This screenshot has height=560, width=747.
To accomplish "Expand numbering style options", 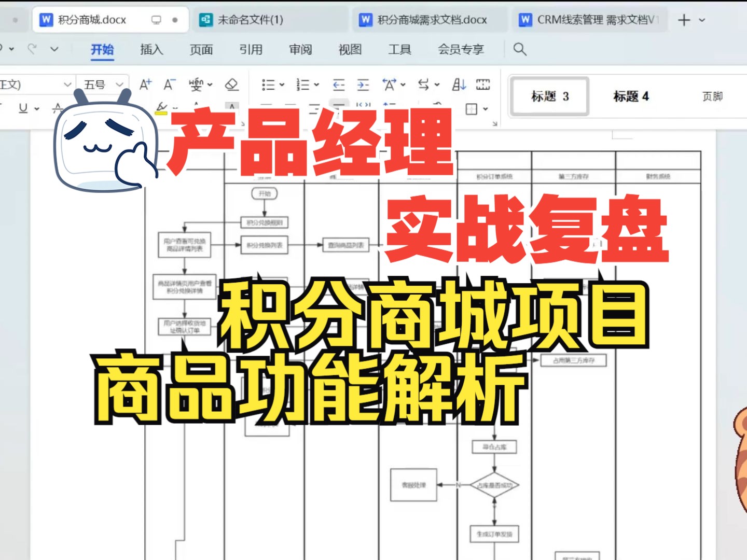I will tap(316, 85).
